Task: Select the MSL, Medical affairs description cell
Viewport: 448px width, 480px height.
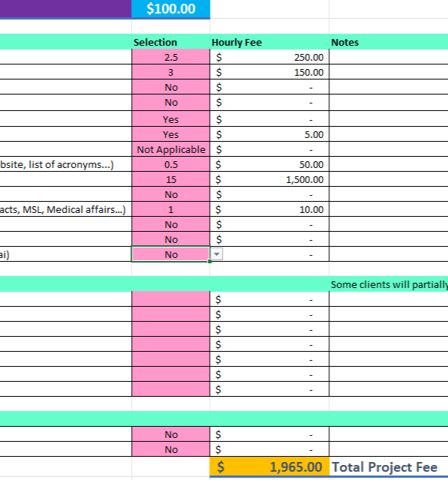Action: (x=65, y=209)
